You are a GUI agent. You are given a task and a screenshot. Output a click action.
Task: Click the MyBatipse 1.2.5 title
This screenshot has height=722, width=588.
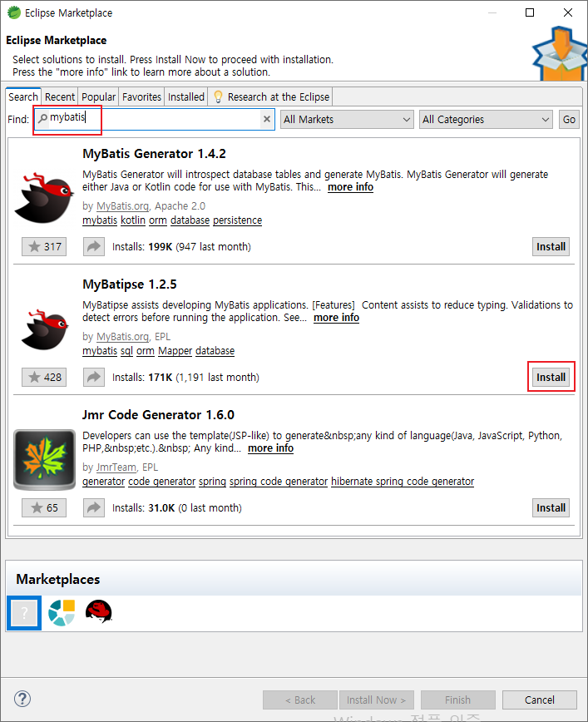pyautogui.click(x=130, y=284)
